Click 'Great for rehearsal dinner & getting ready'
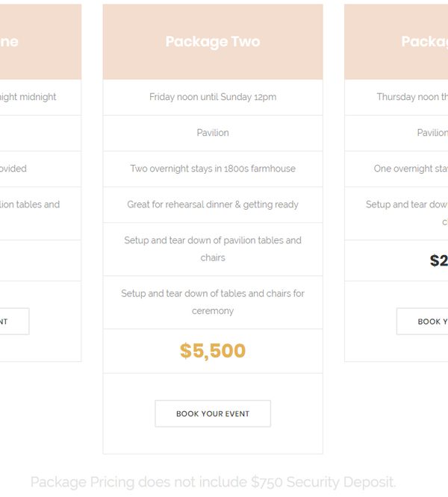This screenshot has height=497, width=448. tap(213, 204)
